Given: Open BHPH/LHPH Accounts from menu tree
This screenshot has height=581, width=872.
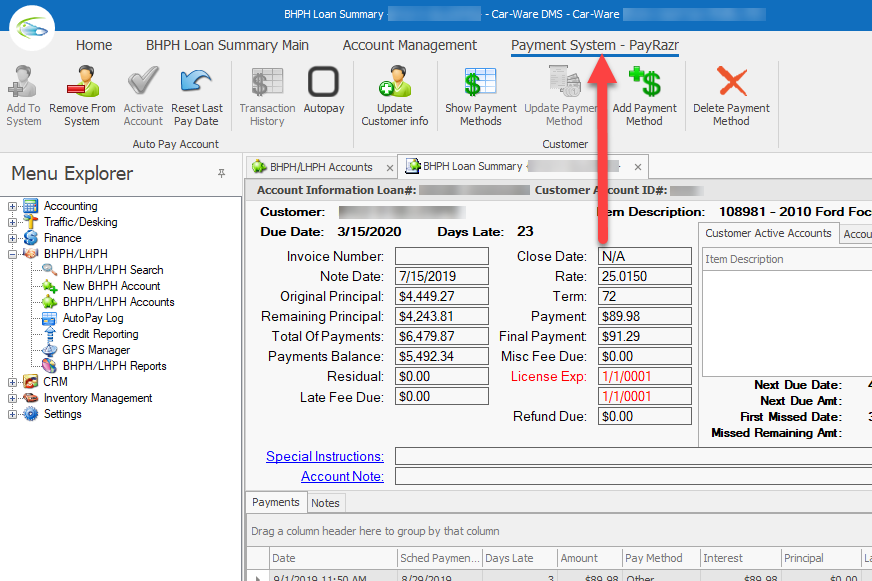Looking at the screenshot, I should click(x=118, y=302).
